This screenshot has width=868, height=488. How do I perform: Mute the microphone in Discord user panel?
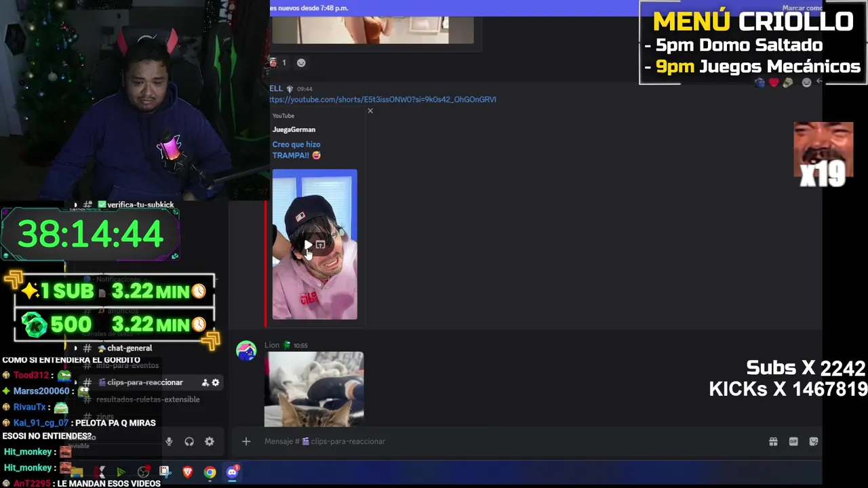click(169, 441)
